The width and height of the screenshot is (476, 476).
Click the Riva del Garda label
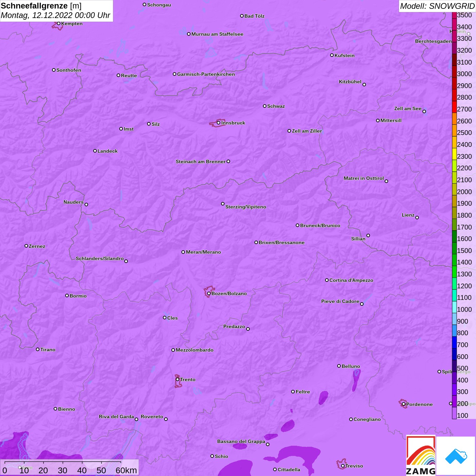(116, 417)
